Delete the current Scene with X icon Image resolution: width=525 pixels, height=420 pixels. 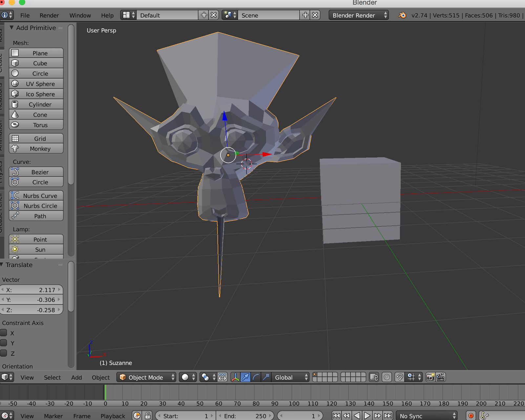(315, 15)
